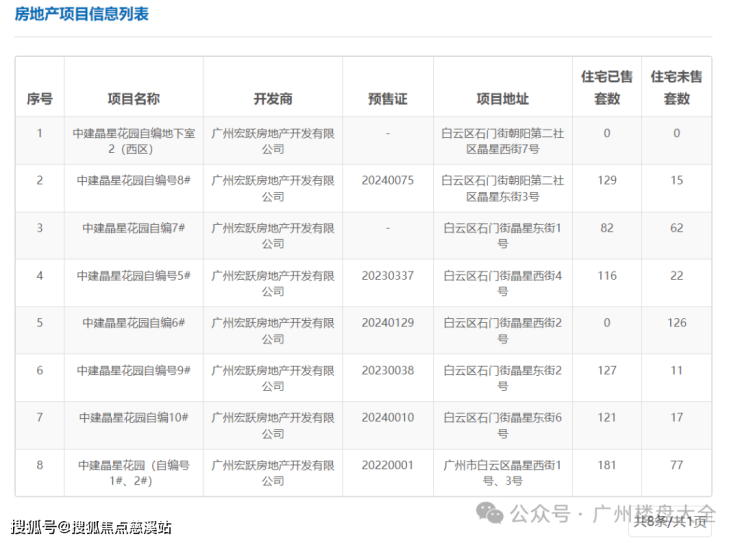740x543 pixels.
Task: Click the 房地产项目信息列表 heading
Action: 82,15
